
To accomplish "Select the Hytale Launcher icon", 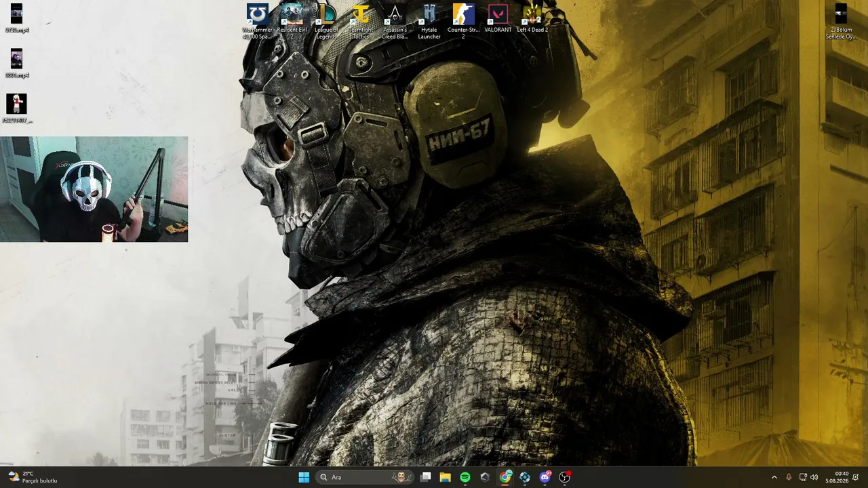I will [429, 22].
